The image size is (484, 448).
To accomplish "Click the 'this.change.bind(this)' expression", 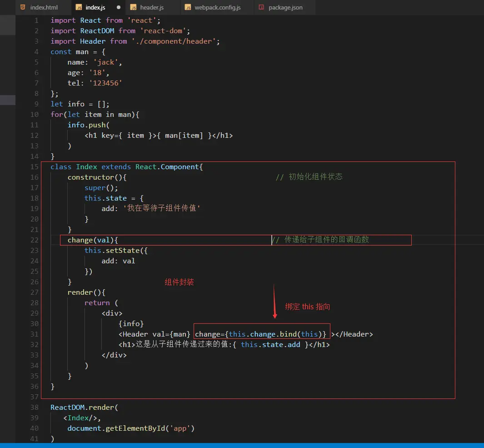I will click(275, 334).
